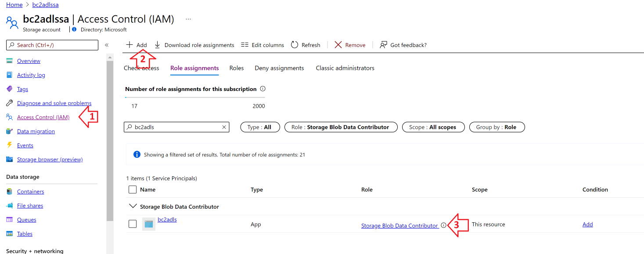Image resolution: width=644 pixels, height=254 pixels.
Task: Click the Access Control (IAM) people icon
Action: point(10,117)
